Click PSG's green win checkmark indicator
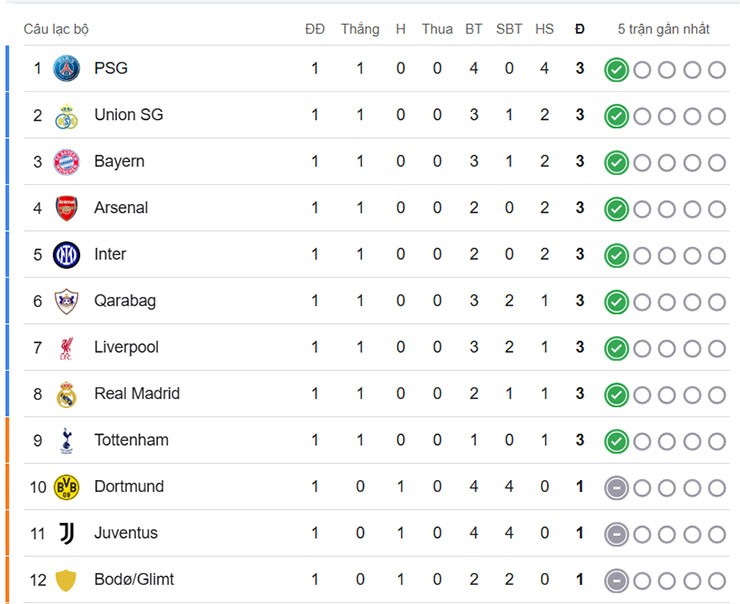The width and height of the screenshot is (740, 604). click(x=616, y=70)
